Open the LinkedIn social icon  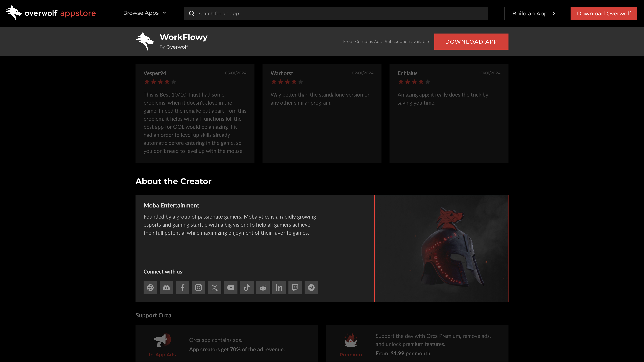[279, 288]
